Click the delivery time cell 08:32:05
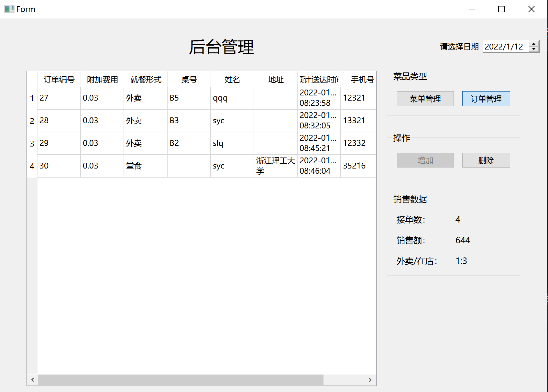This screenshot has height=392, width=548. pos(319,121)
